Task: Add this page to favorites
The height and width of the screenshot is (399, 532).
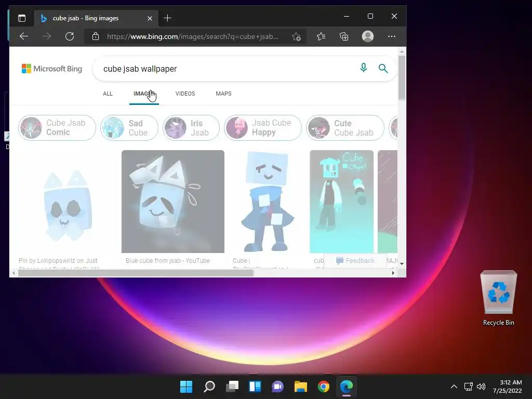Action: click(x=296, y=37)
